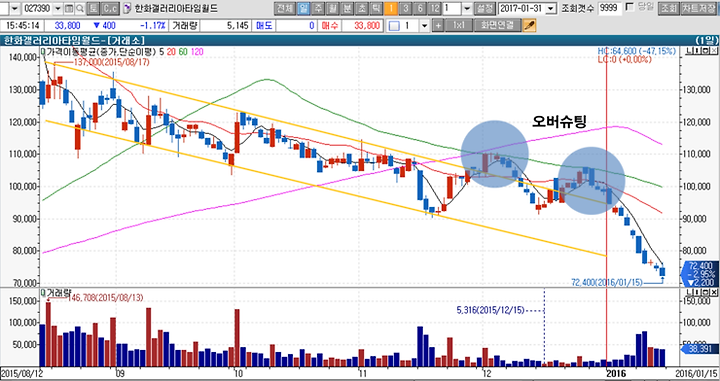This screenshot has height=381, width=720.
Task: Click the icon before 한화갤러리아타임월드 name
Action: coord(127,9)
